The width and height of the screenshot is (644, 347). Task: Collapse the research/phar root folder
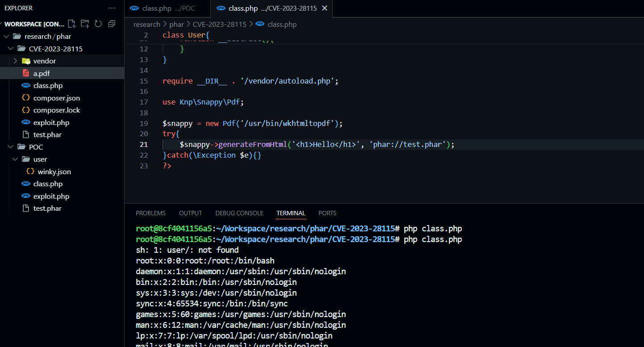point(48,37)
